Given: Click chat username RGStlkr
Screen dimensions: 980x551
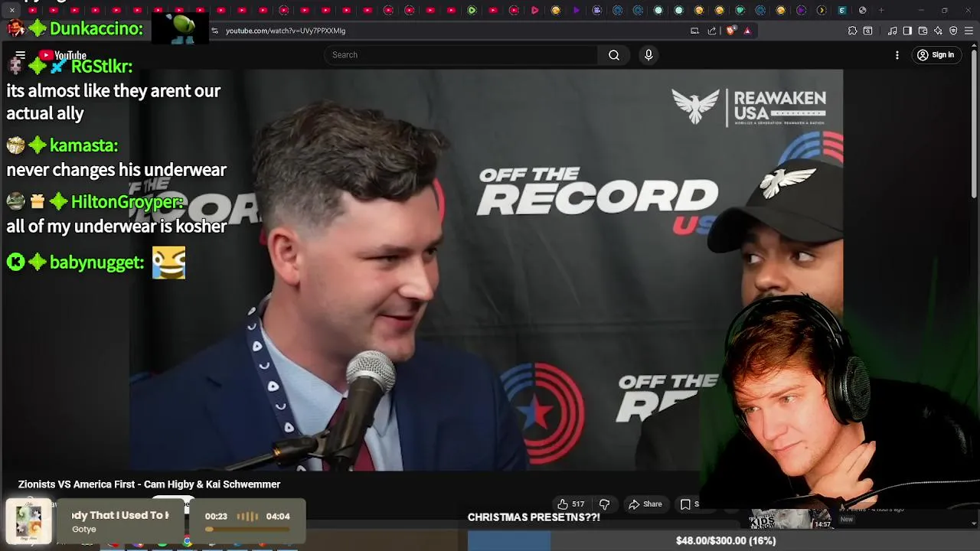Looking at the screenshot, I should pyautogui.click(x=102, y=66).
